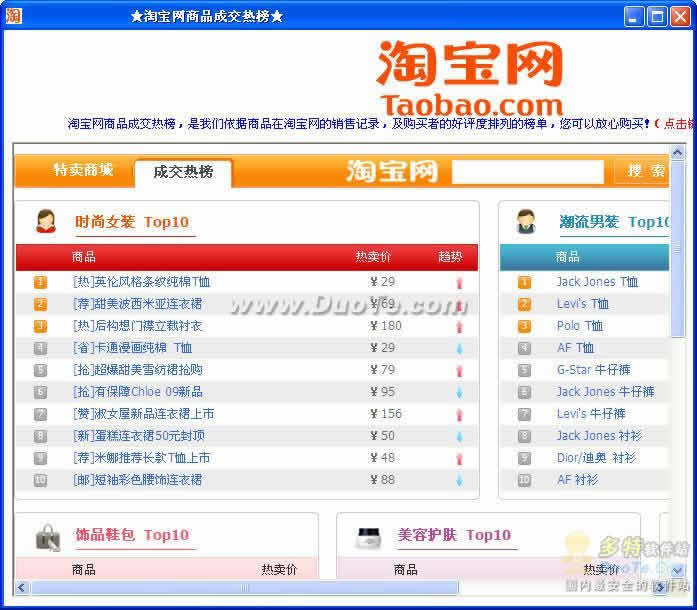Open [热]英伦风格条纹纯棉T恤 item
697x610 pixels.
(141, 282)
